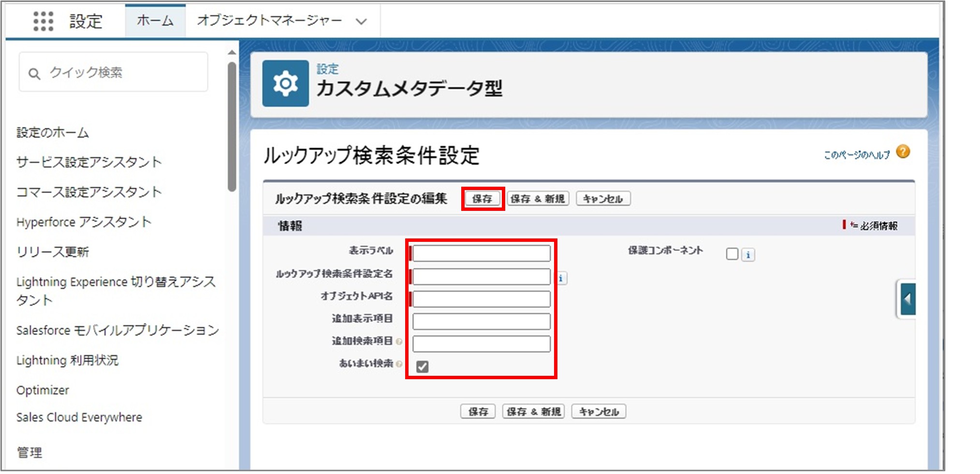Collapse the right side panel arrow
Image resolution: width=980 pixels, height=474 pixels.
[x=908, y=298]
